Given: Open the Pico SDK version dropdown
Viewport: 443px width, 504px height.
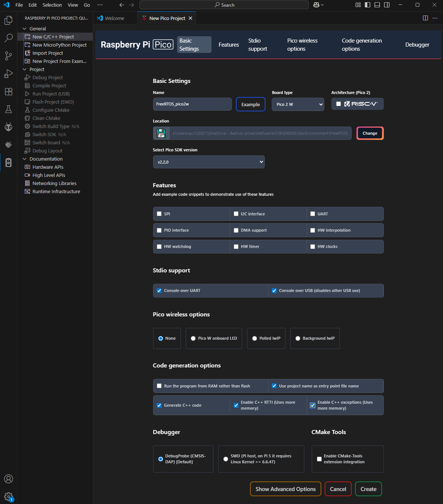Looking at the screenshot, I should 209,162.
